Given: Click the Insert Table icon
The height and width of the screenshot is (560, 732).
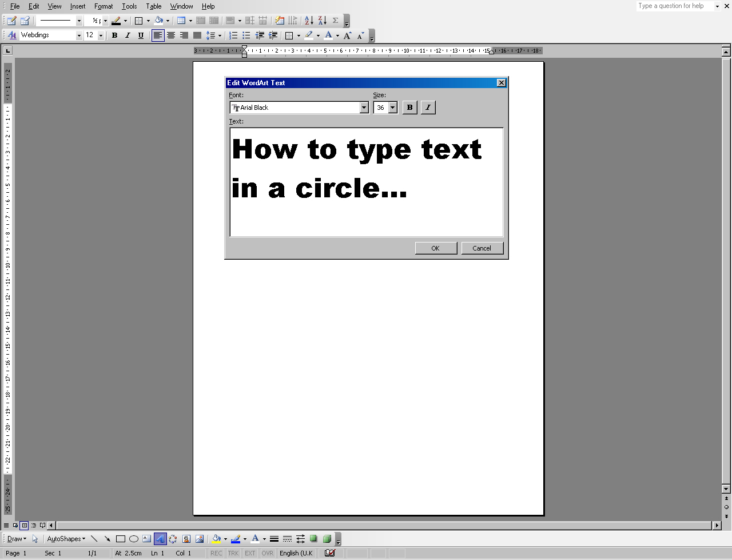Looking at the screenshot, I should coord(181,21).
